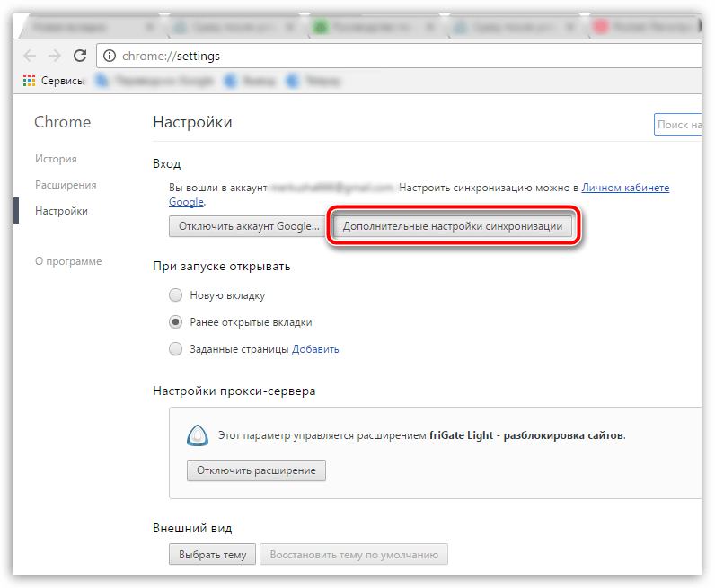Open Расширения in the sidebar
715x588 pixels.
click(x=66, y=185)
